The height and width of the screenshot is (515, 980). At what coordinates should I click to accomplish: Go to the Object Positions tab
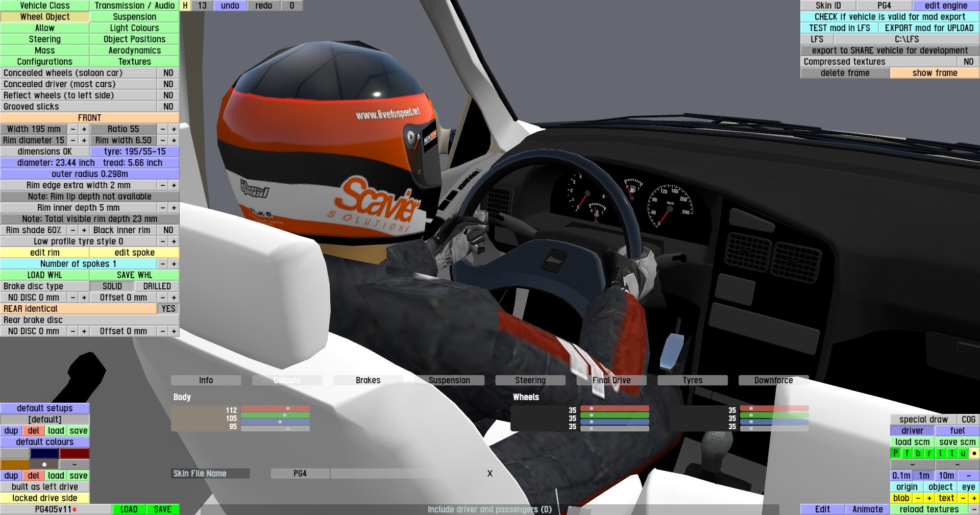135,39
